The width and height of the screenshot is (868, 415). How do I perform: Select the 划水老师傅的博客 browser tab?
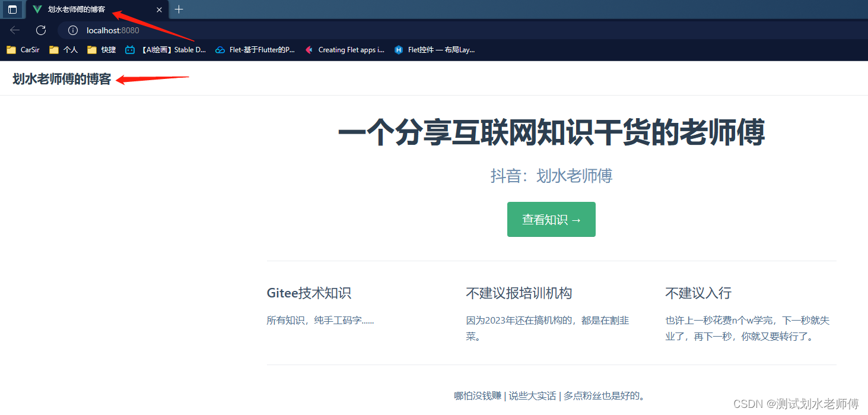[77, 9]
